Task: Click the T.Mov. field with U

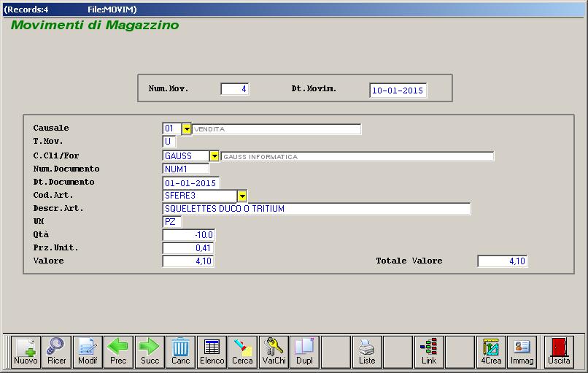Action: point(169,142)
